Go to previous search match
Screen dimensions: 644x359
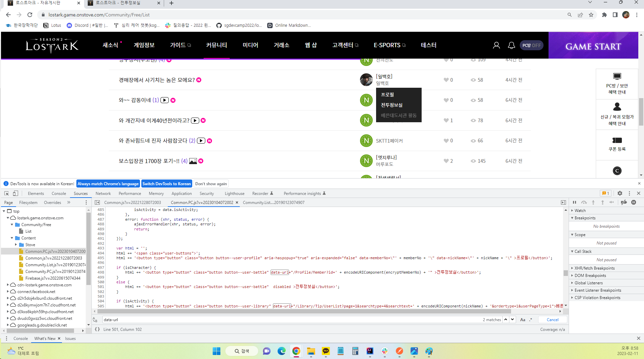tap(506, 319)
